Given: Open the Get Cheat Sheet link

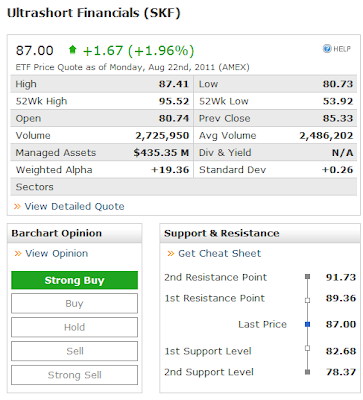Looking at the screenshot, I should tap(219, 254).
